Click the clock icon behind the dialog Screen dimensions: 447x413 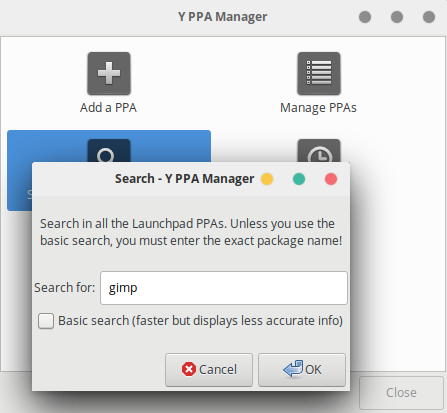(319, 151)
